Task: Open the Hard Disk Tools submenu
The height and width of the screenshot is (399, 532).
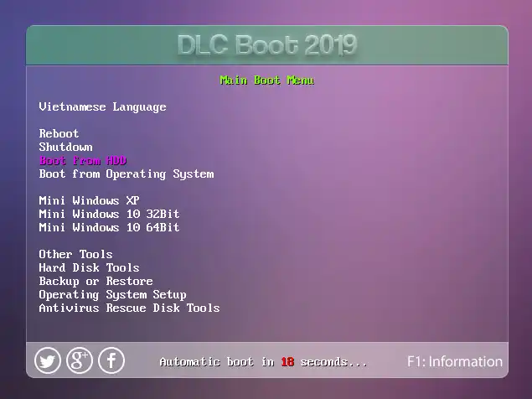Action: tap(89, 268)
